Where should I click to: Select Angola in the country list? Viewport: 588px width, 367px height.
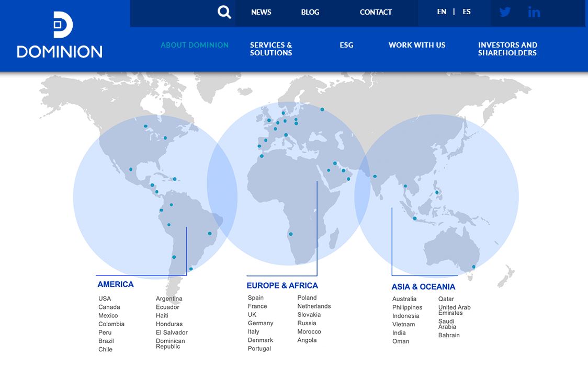click(x=307, y=340)
